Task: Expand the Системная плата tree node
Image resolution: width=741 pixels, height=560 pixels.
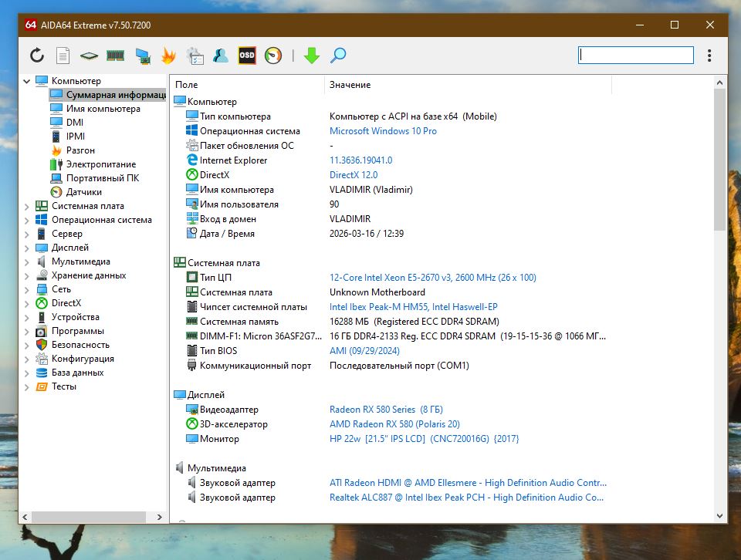Action: 27,206
